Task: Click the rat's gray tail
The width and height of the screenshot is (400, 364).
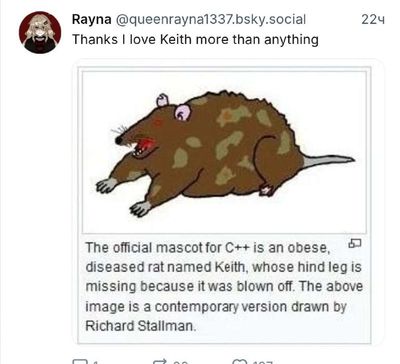Action: coord(328,160)
